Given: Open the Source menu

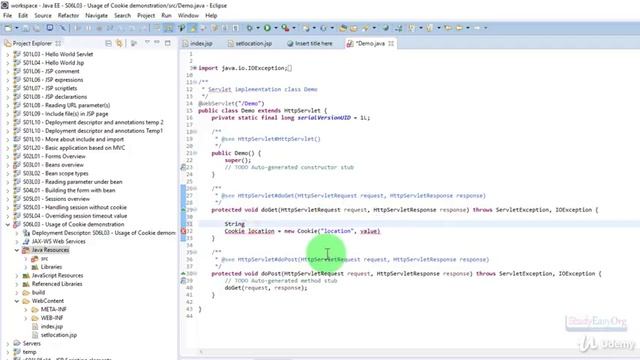Looking at the screenshot, I should 43,16.
